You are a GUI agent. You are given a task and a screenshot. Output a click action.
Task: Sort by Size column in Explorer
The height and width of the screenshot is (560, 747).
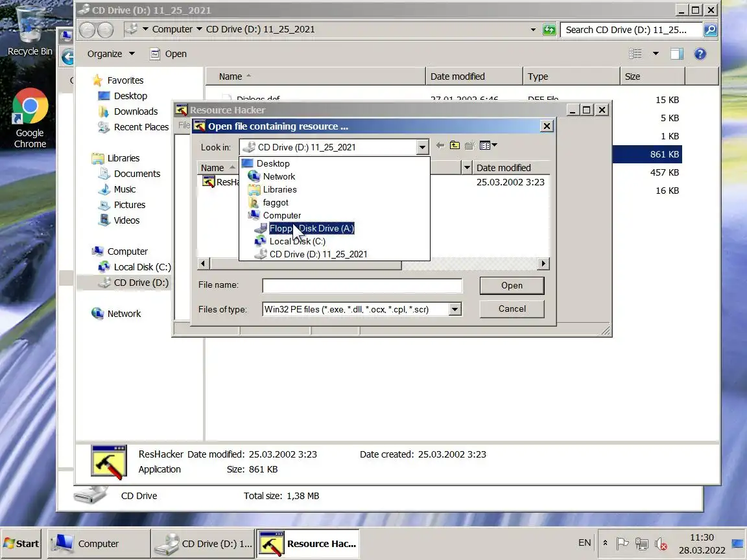pos(652,76)
